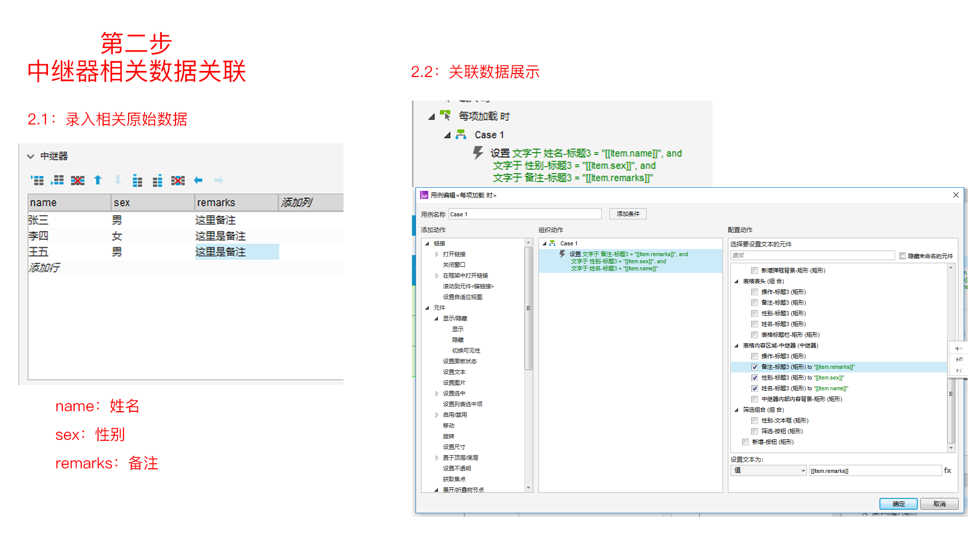Open the 值 type dropdown

[x=769, y=470]
